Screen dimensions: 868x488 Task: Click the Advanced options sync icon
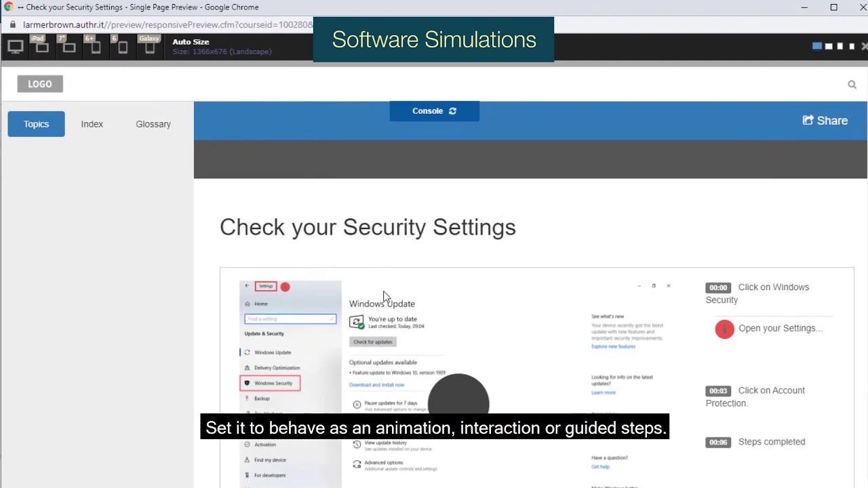357,464
